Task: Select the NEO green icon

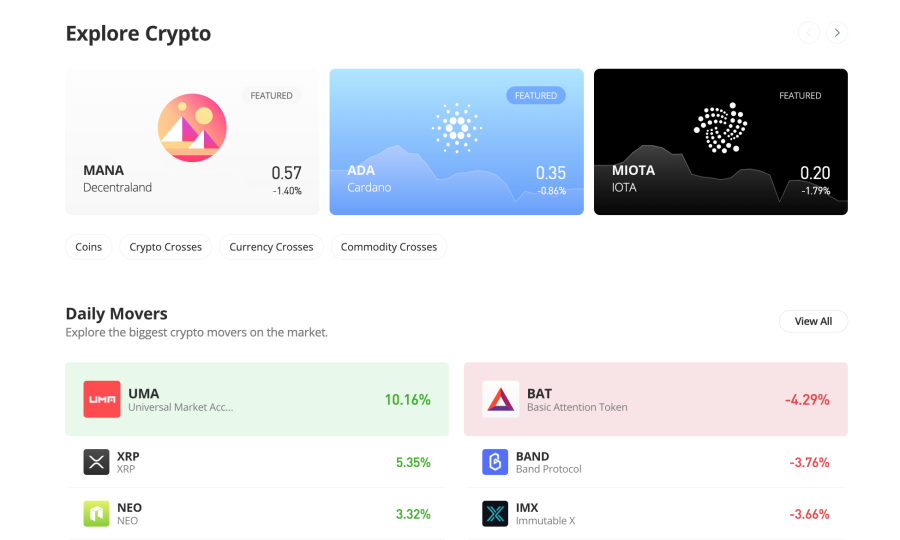Action: click(96, 514)
